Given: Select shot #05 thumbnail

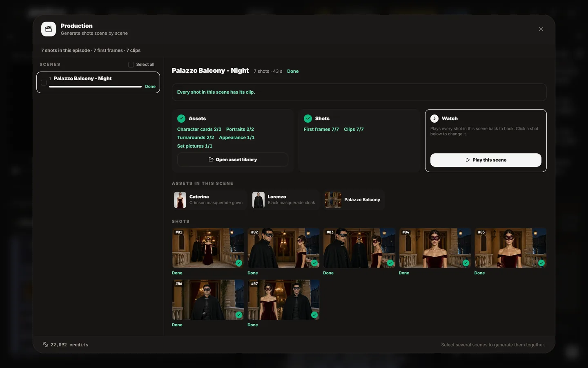Looking at the screenshot, I should (x=510, y=248).
